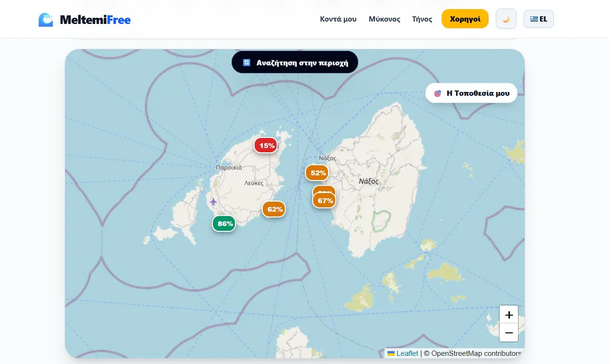The height and width of the screenshot is (364, 609).
Task: Open the Κοντά μου menu item
Action: pyautogui.click(x=338, y=19)
